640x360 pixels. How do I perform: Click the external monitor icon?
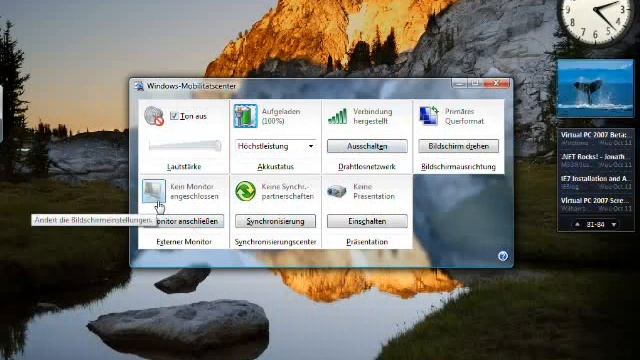[154, 191]
